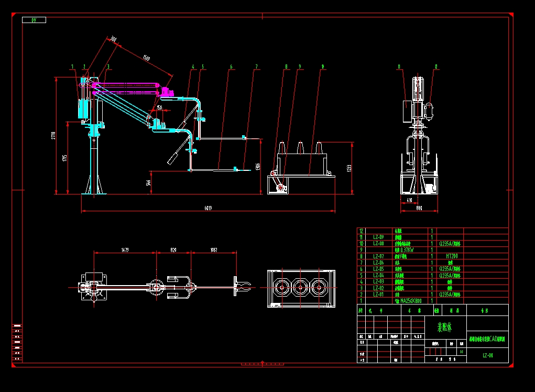The image size is (535, 392).
Task: Click the 1500 angled arm dimension
Action: (x=146, y=58)
